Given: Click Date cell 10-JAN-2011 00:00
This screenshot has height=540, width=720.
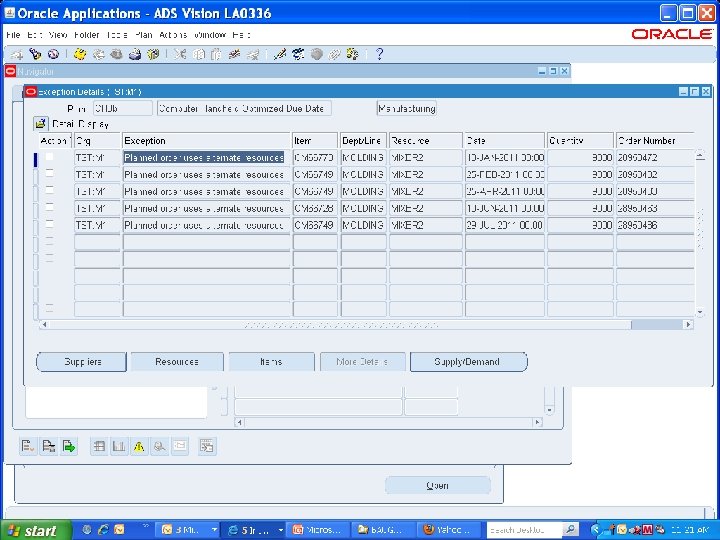Looking at the screenshot, I should (x=505, y=158).
